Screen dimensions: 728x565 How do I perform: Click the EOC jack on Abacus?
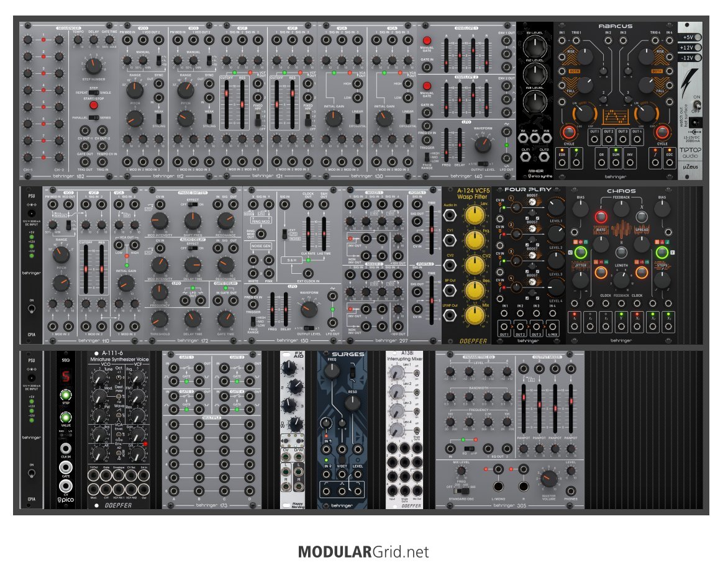click(669, 163)
